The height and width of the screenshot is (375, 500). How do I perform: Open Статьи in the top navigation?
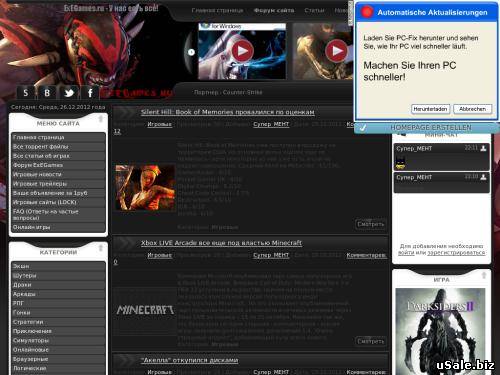coord(314,10)
